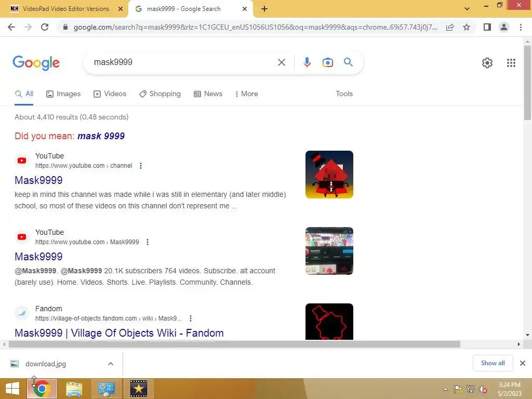Show hidden system tray icons
The width and height of the screenshot is (532, 399).
445,389
